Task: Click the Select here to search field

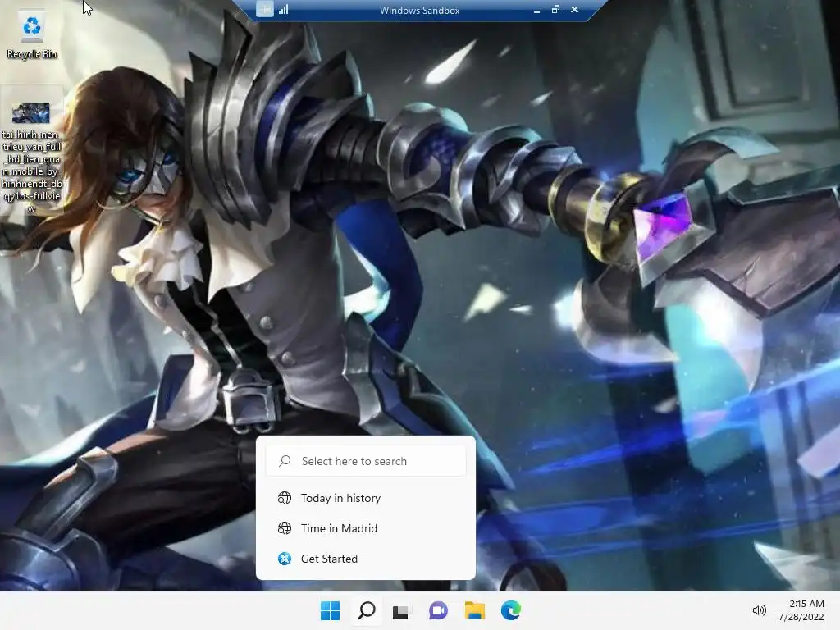Action: (366, 461)
